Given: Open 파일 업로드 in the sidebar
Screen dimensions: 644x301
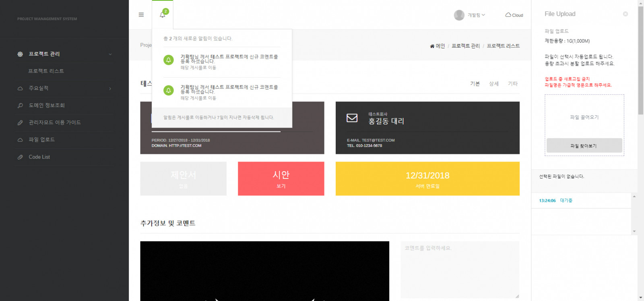Looking at the screenshot, I should point(41,139).
